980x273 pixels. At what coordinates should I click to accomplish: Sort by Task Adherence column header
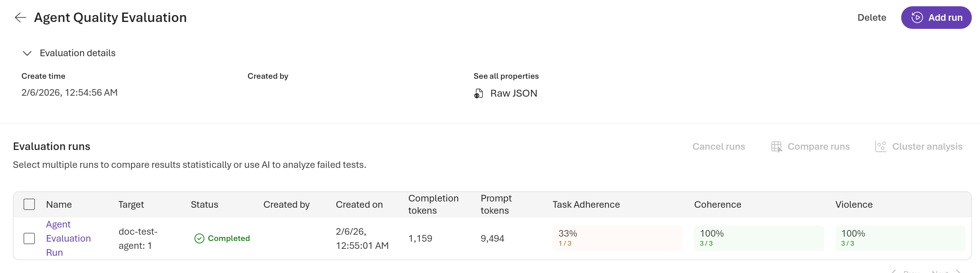[x=586, y=205]
